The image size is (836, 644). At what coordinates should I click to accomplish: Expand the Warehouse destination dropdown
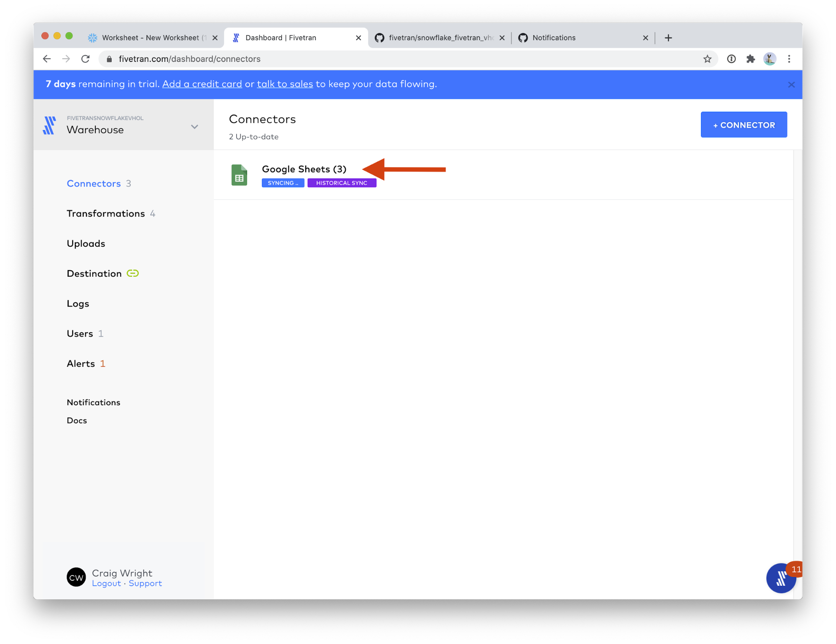[x=194, y=127]
